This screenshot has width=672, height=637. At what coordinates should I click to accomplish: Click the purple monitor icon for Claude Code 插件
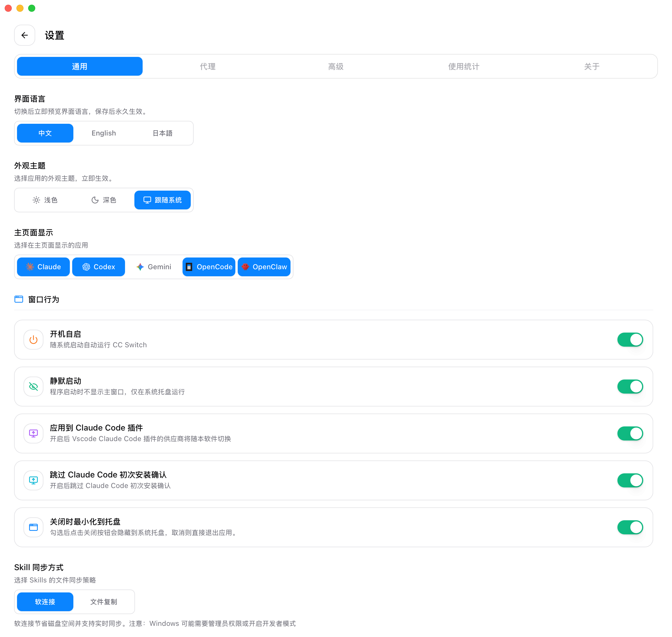point(33,433)
